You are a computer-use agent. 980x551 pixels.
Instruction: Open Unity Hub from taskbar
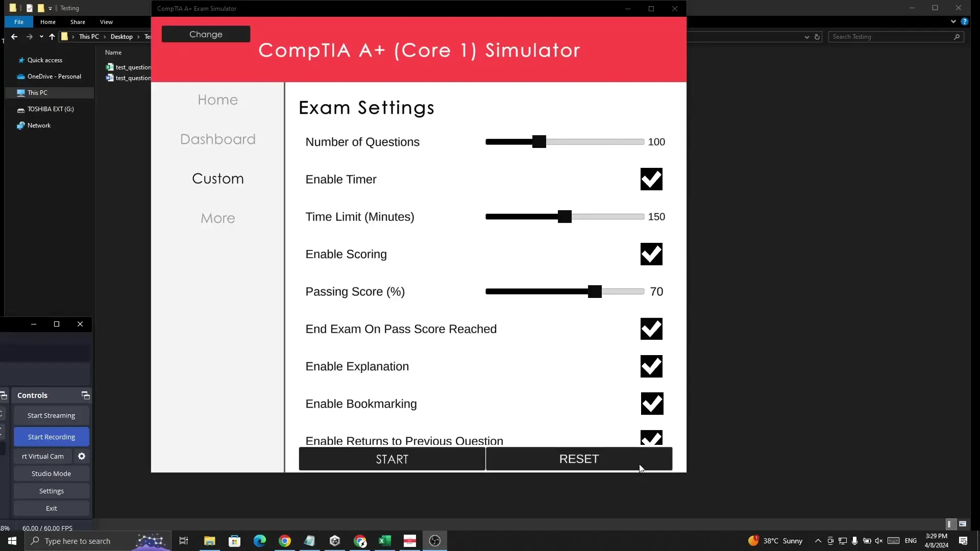point(335,541)
